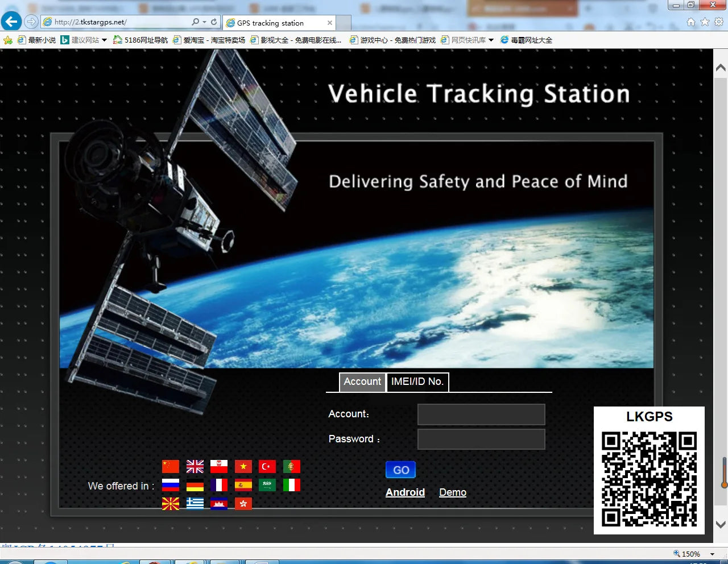Expand the 网页快讯库 bookmark dropdown arrow
Image resolution: width=728 pixels, height=564 pixels.
[491, 40]
